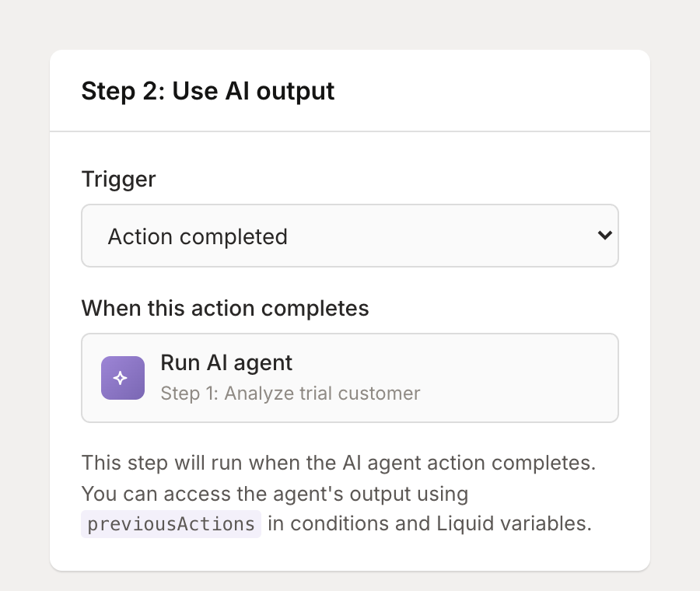Click the Run AI agent title text
This screenshot has width=700, height=591.
tap(226, 362)
